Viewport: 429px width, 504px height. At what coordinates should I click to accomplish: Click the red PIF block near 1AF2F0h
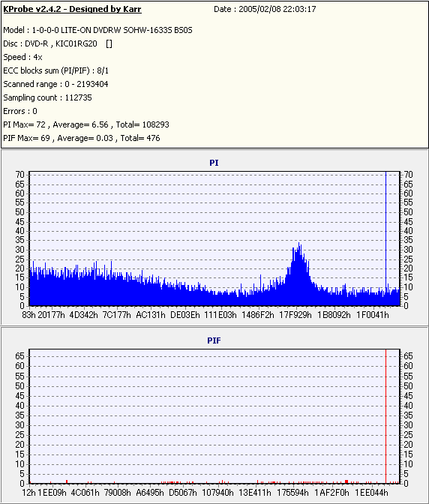click(346, 481)
